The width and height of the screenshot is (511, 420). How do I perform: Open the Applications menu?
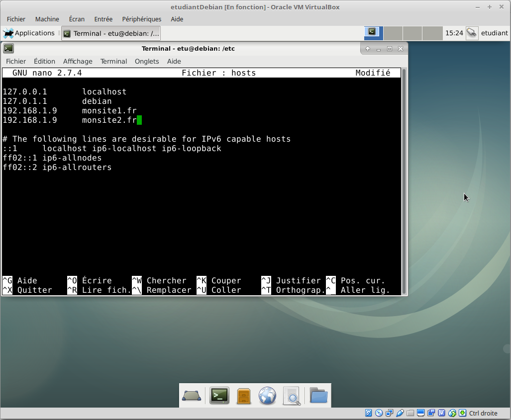(x=29, y=33)
